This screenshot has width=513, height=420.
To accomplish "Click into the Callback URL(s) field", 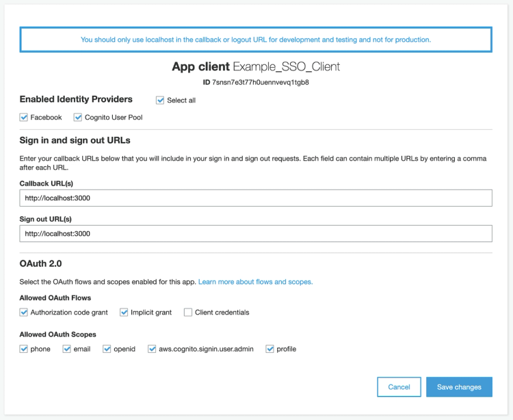I will (x=256, y=198).
